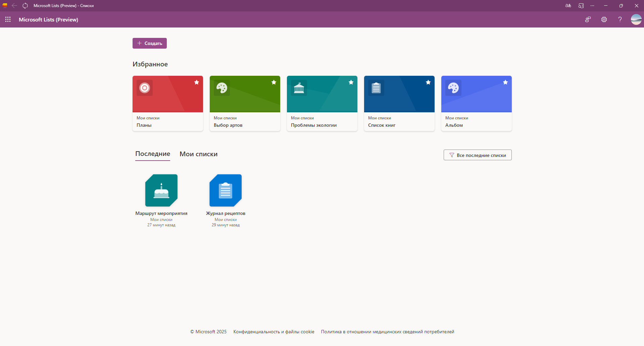Open the Проблемы экологии teal card
This screenshot has height=346, width=644.
(x=322, y=103)
